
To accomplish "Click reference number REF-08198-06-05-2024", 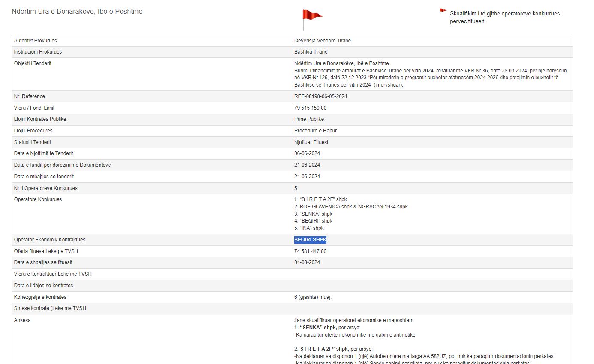I will (x=320, y=96).
